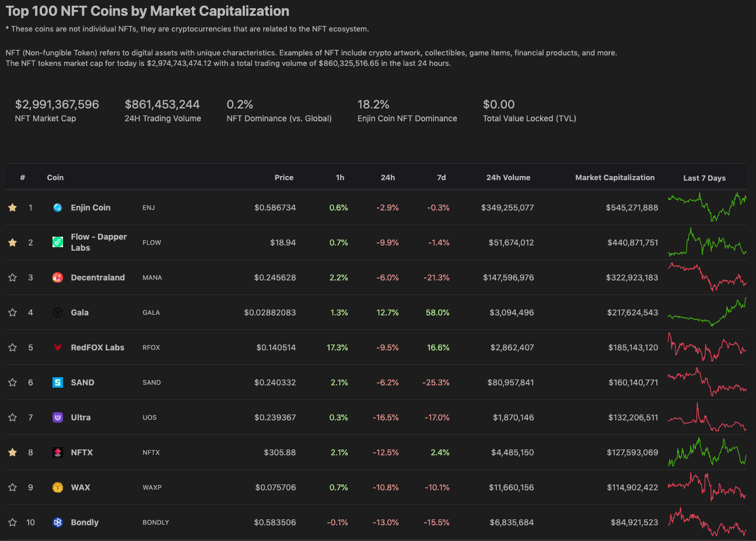Open Enjin Coin 7-day sparkline chart
This screenshot has width=756, height=541.
coord(707,207)
